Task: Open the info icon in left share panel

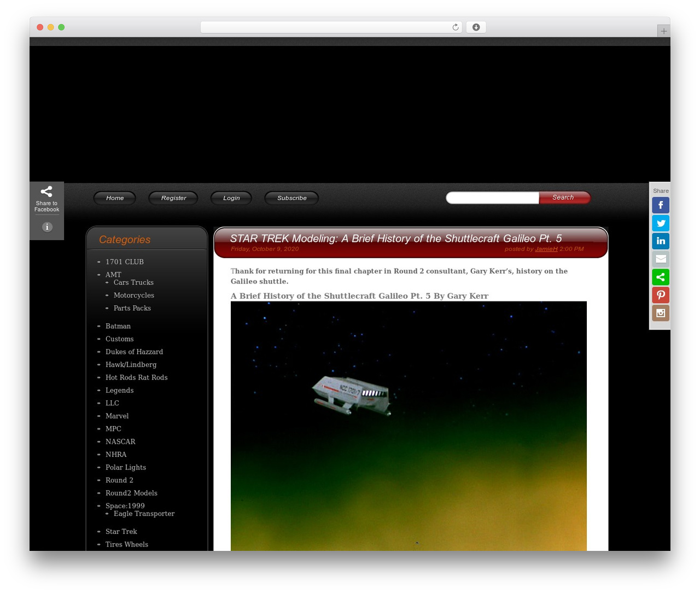Action: click(x=47, y=227)
